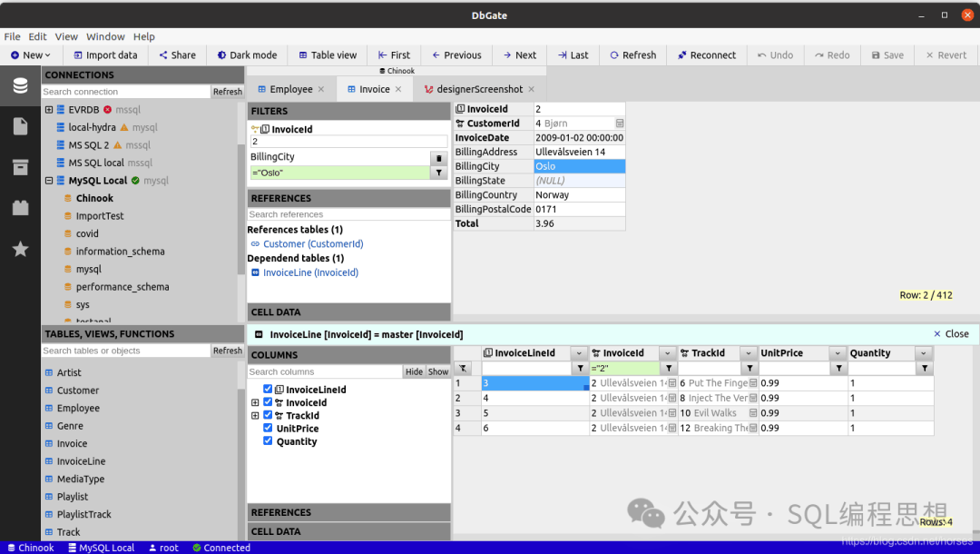980x554 pixels.
Task: Open the UnitPrice column header dropdown
Action: tap(838, 353)
